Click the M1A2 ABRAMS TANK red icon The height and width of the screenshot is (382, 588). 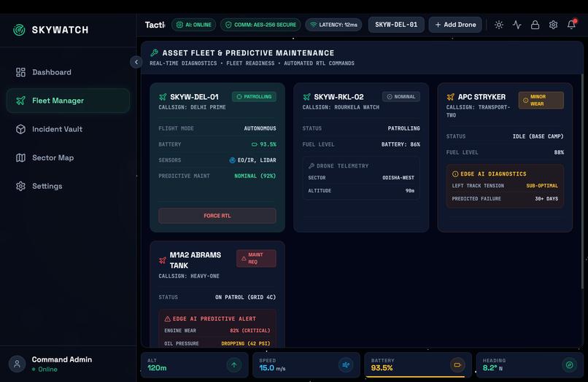click(x=163, y=260)
